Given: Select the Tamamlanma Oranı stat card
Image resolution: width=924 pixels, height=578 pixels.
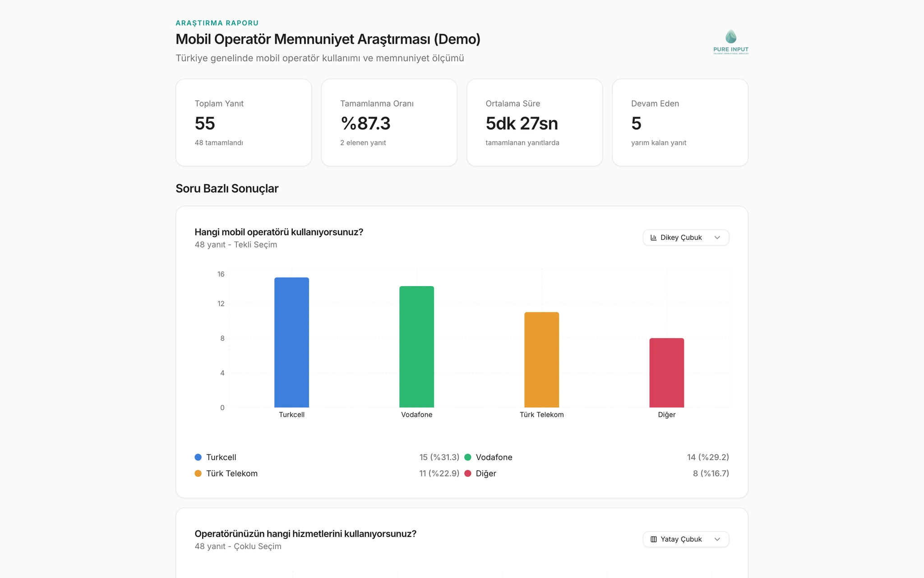Looking at the screenshot, I should (x=389, y=122).
